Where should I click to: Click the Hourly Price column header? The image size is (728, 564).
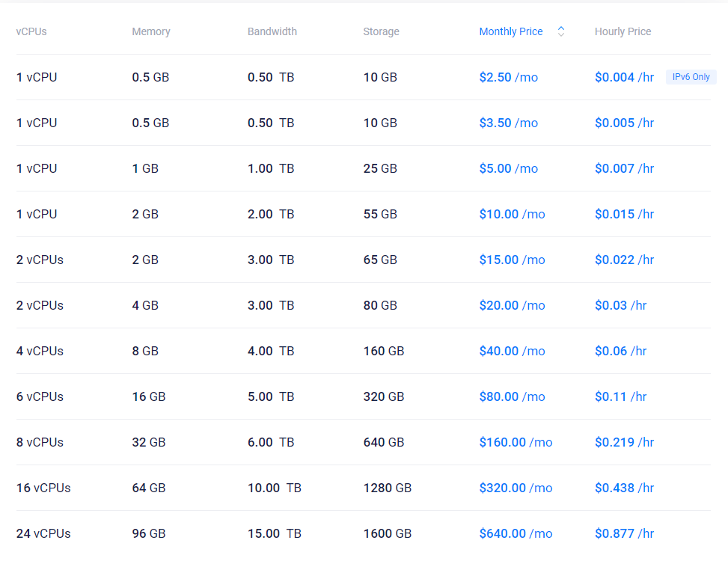point(623,31)
